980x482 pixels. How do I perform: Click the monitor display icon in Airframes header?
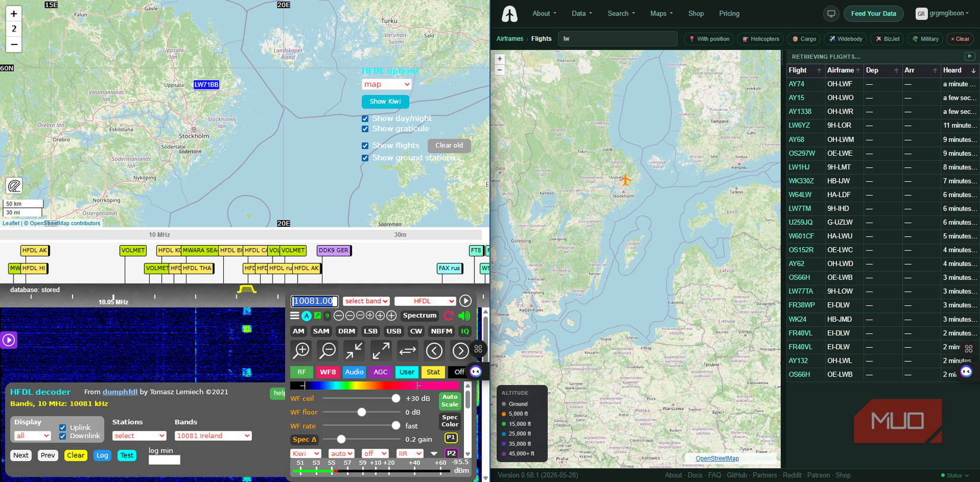(x=831, y=14)
